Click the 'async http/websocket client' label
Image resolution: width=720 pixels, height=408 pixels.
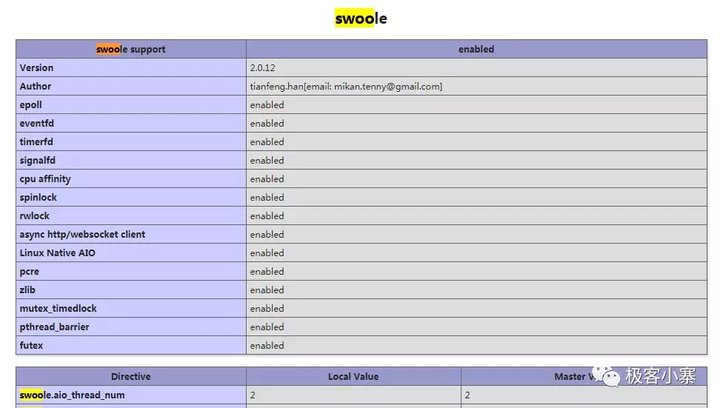coord(82,235)
